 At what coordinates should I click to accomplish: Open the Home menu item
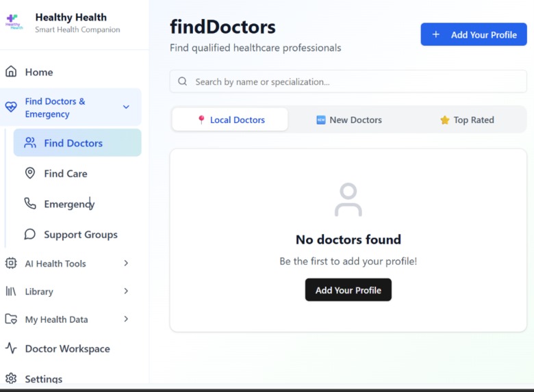[71, 72]
